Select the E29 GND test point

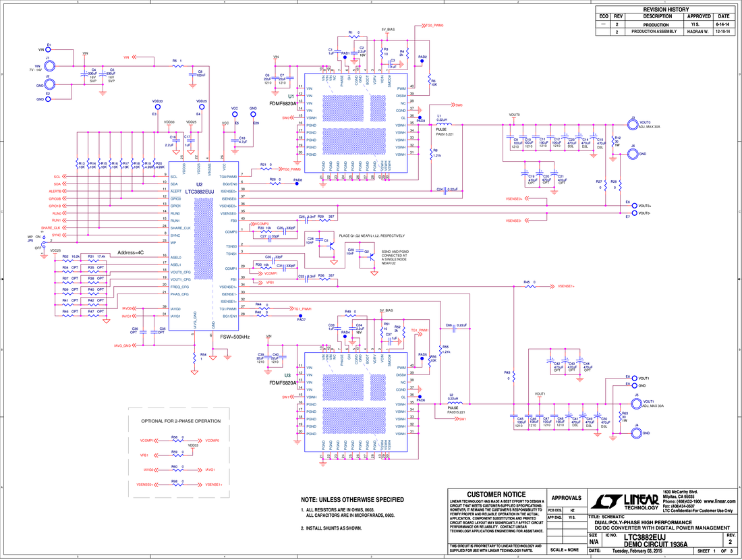253,114
